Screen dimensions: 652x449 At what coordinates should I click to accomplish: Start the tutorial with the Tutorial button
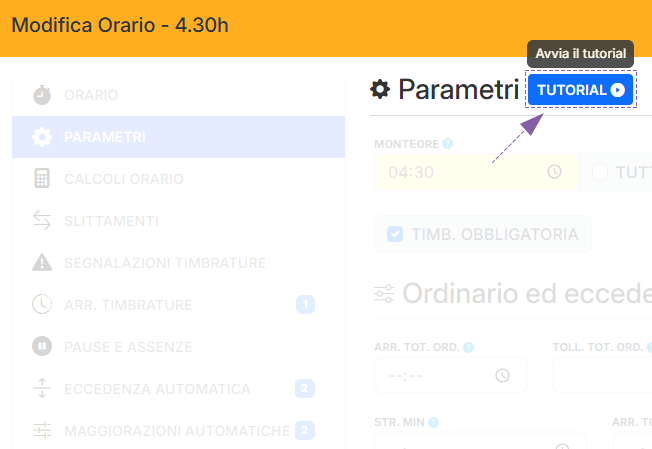click(x=581, y=90)
